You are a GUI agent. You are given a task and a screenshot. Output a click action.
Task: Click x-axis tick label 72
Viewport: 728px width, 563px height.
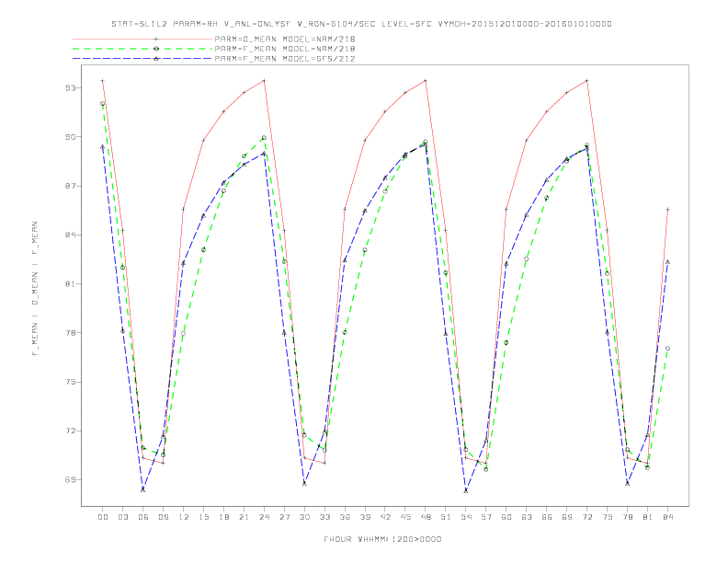click(586, 517)
